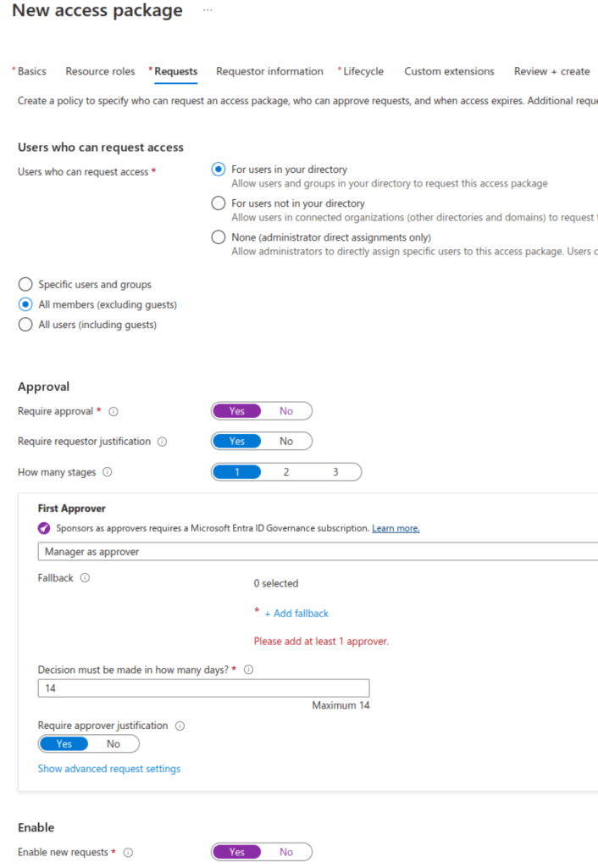Viewport: 598px width, 868px height.
Task: Click the Add fallback link
Action: pyautogui.click(x=296, y=614)
